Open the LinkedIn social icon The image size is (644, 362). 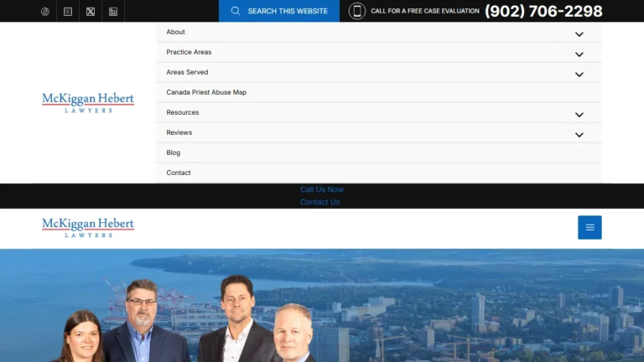(113, 12)
